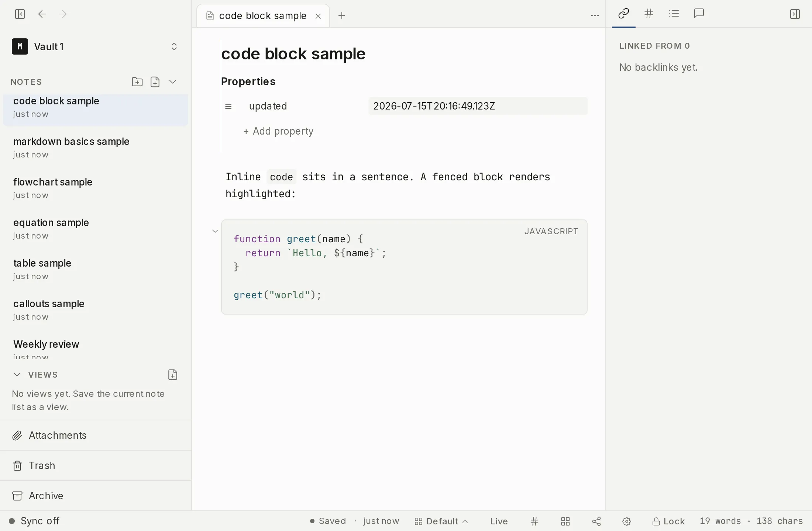Click the code block sample title heading
812x531 pixels.
(x=293, y=54)
